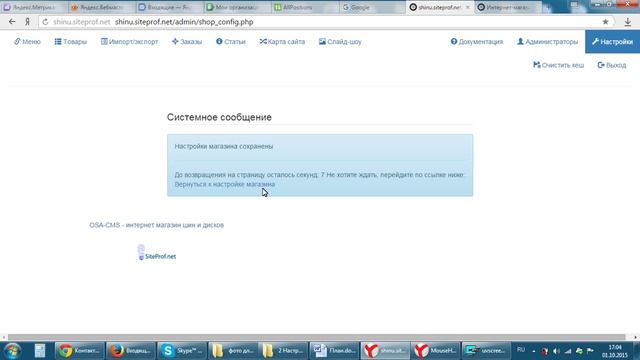Close the shinu.siteprof.net tab
Screen dimensions: 640x360
click(468, 7)
